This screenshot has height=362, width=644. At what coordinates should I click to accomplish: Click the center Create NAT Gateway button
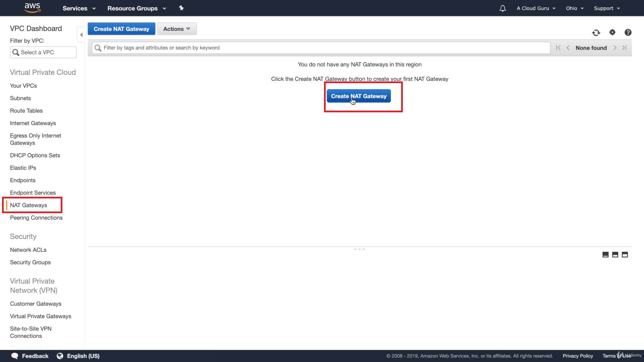[359, 96]
